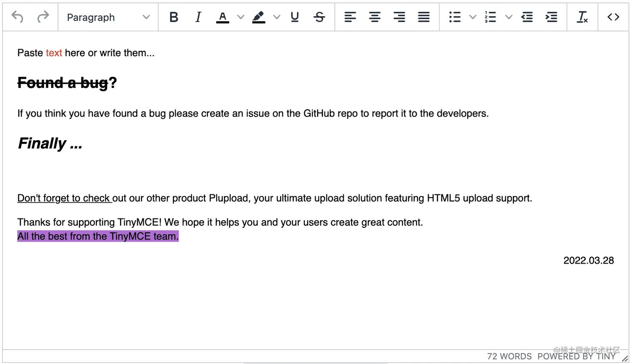The height and width of the screenshot is (364, 630).
Task: Toggle underline formatting
Action: [x=295, y=17]
